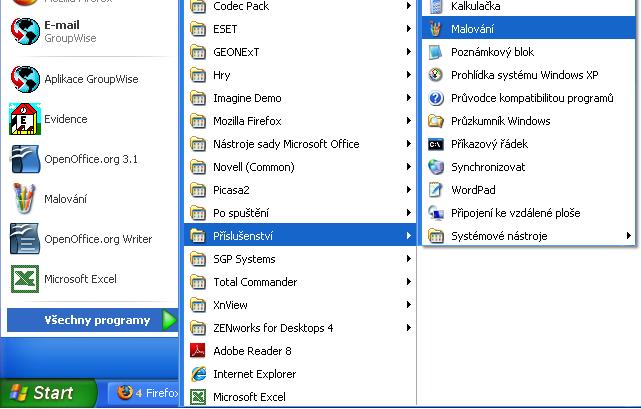This screenshot has width=641, height=409.
Task: Select Malování in the accessories submenu
Action: tap(472, 29)
